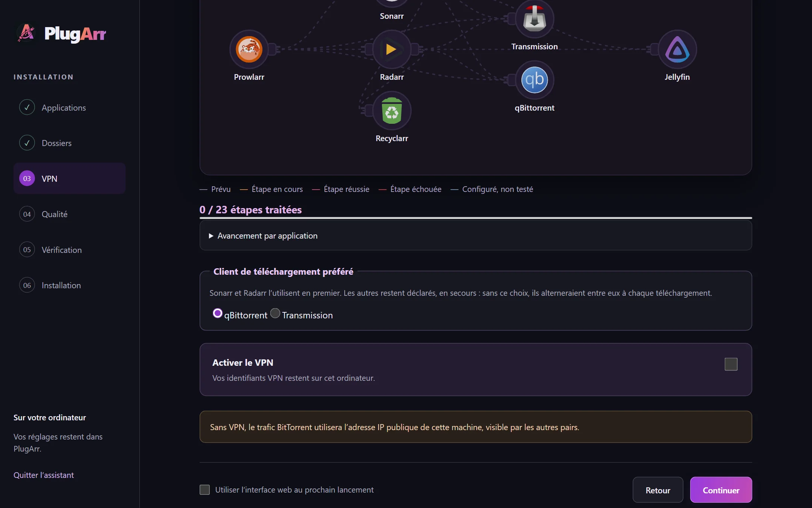Open the Dossiers step
Image resolution: width=812 pixels, height=508 pixels.
pos(70,143)
